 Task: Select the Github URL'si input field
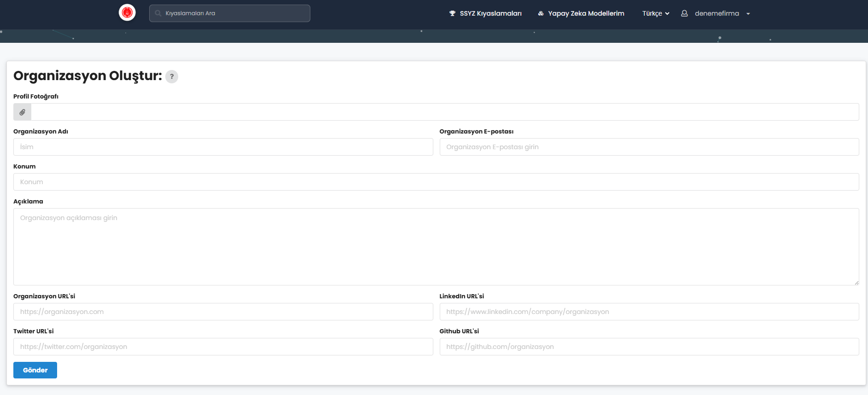(x=649, y=347)
